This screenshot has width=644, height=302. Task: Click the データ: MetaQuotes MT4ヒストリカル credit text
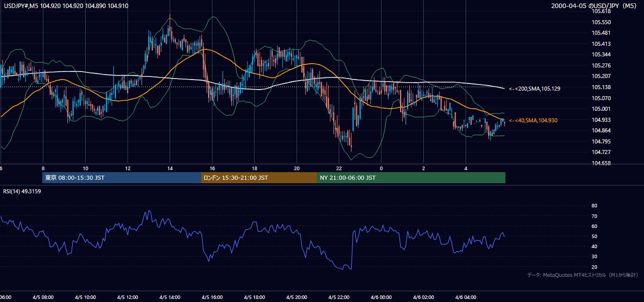pyautogui.click(x=583, y=275)
